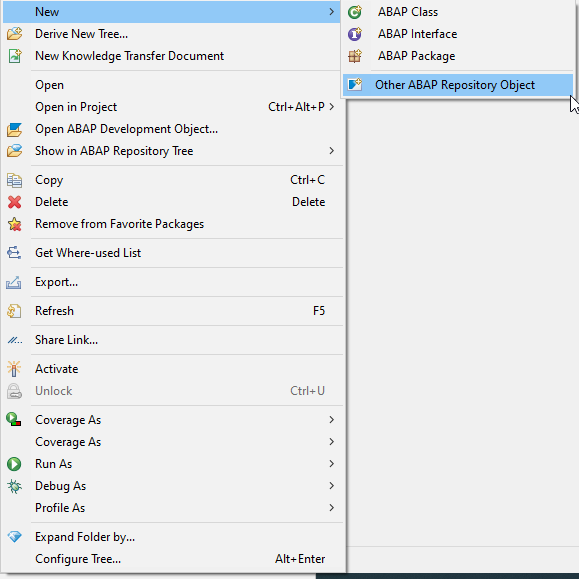Expand the Show in ABAP Repository Tree submenu arrow

click(x=331, y=151)
